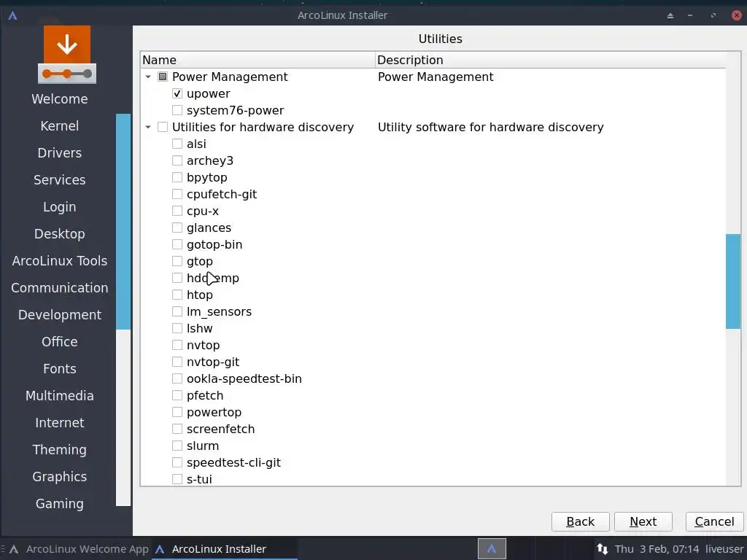Enable glances package
Screen dimensions: 747x560
click(177, 227)
